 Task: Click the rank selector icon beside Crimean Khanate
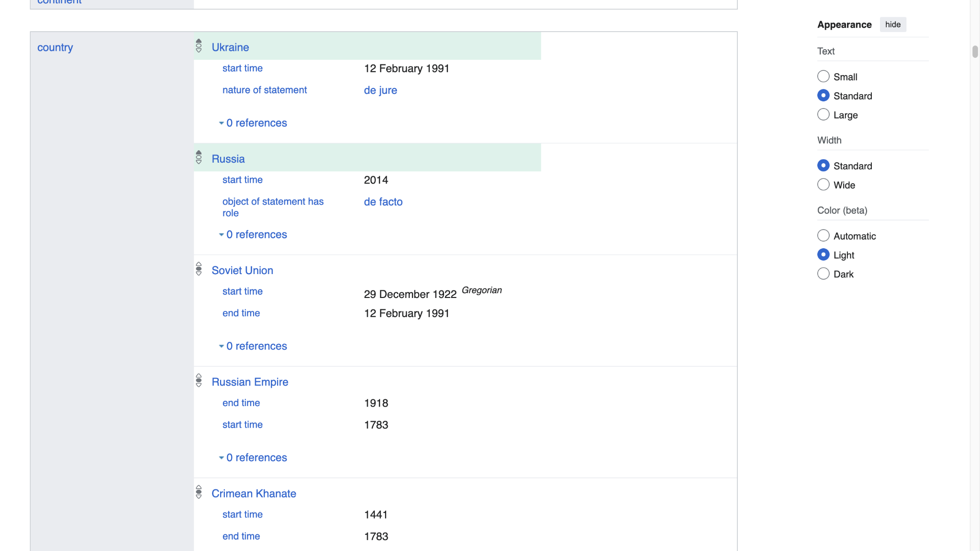[199, 492]
